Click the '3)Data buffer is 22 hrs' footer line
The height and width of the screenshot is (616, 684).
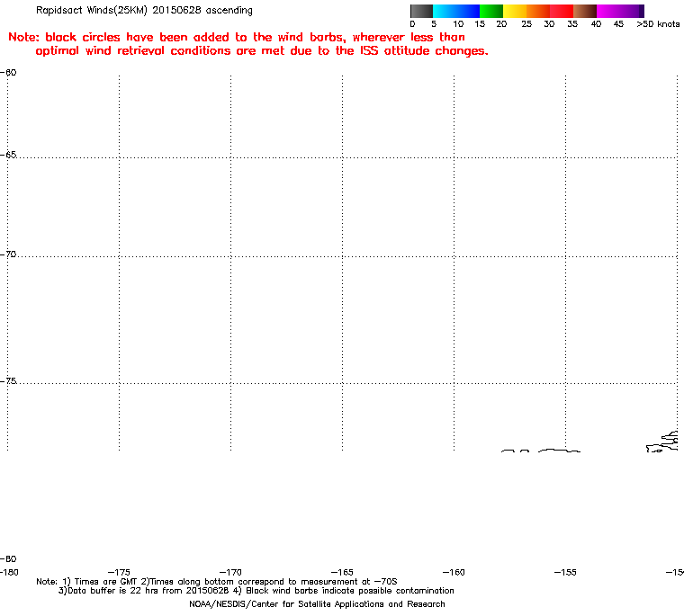[x=256, y=591]
